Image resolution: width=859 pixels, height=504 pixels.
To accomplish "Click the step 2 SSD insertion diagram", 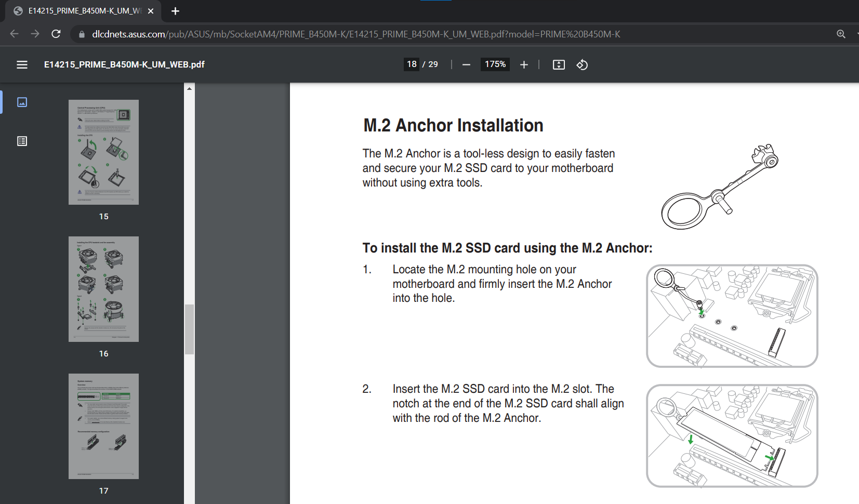I will coord(732,436).
